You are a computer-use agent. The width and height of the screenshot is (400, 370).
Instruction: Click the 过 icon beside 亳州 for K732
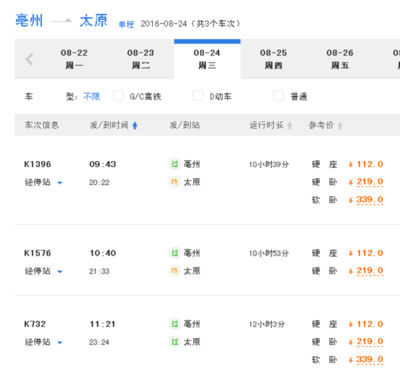pyautogui.click(x=175, y=324)
